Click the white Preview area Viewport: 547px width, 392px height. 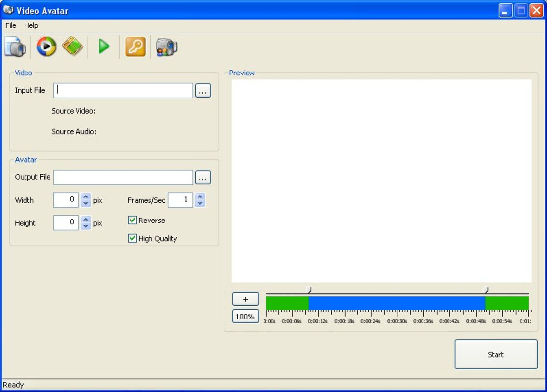click(x=382, y=181)
